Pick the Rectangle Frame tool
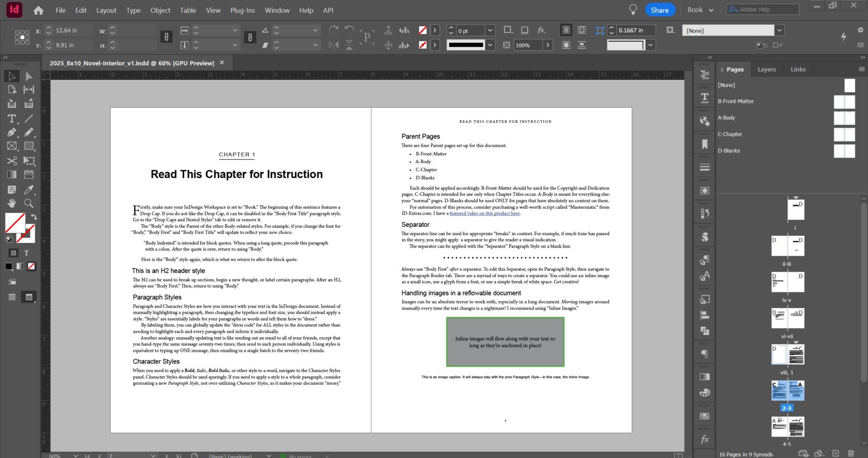This screenshot has width=868, height=458. tap(12, 146)
